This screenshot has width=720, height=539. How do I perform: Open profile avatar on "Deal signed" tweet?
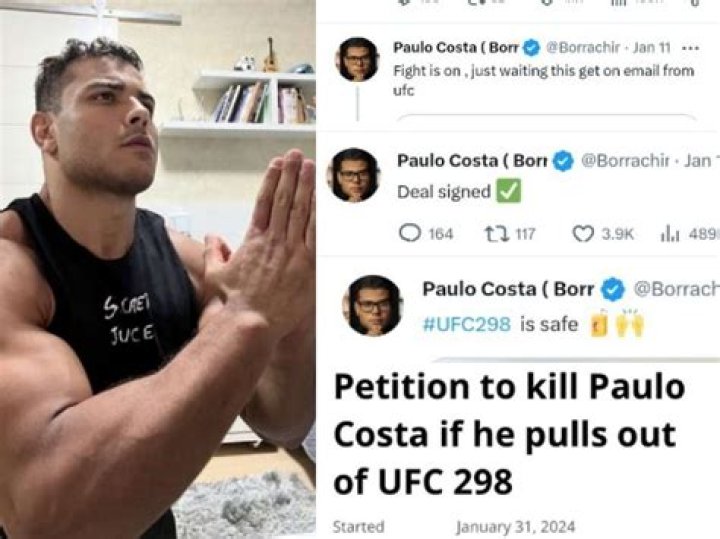click(356, 174)
